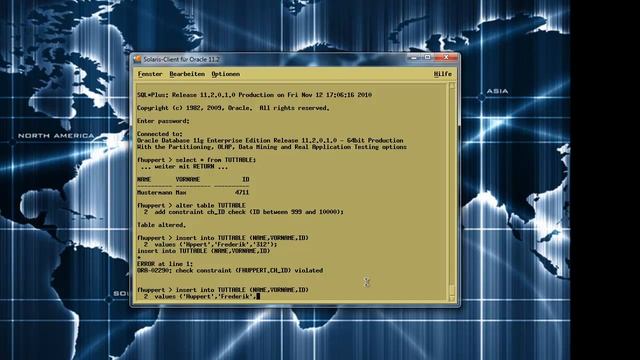
Task: Click the 'Copyright (c) 1982, 2009, Oracle' line
Action: [x=233, y=108]
